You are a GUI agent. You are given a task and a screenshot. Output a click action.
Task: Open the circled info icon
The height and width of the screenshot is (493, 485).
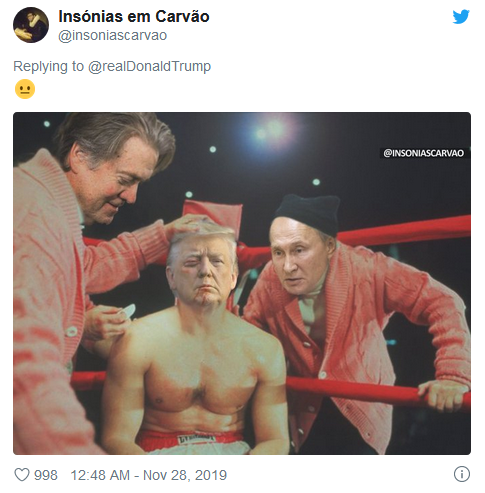tap(462, 474)
